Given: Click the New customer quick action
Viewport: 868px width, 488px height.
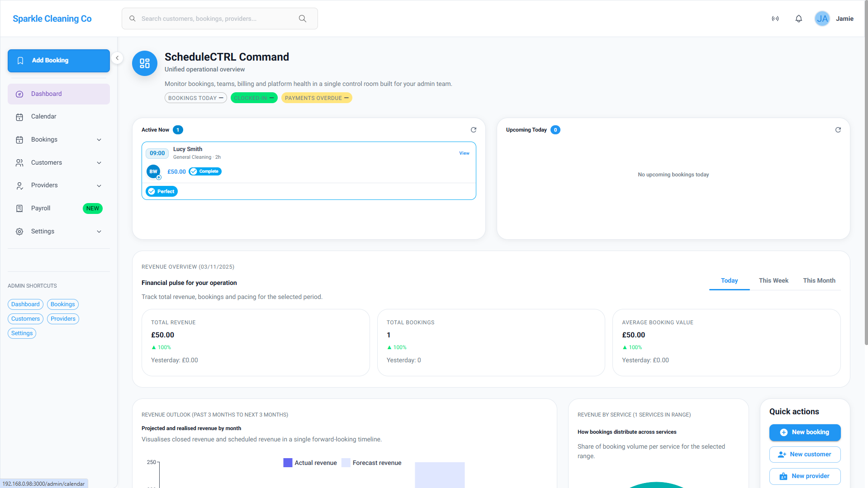Looking at the screenshot, I should point(805,455).
